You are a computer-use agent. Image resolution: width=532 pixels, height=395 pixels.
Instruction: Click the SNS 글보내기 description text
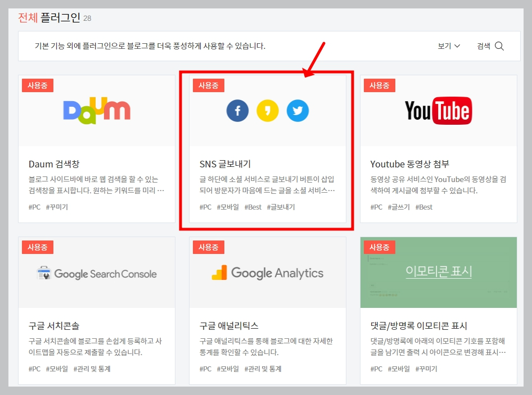click(x=267, y=185)
